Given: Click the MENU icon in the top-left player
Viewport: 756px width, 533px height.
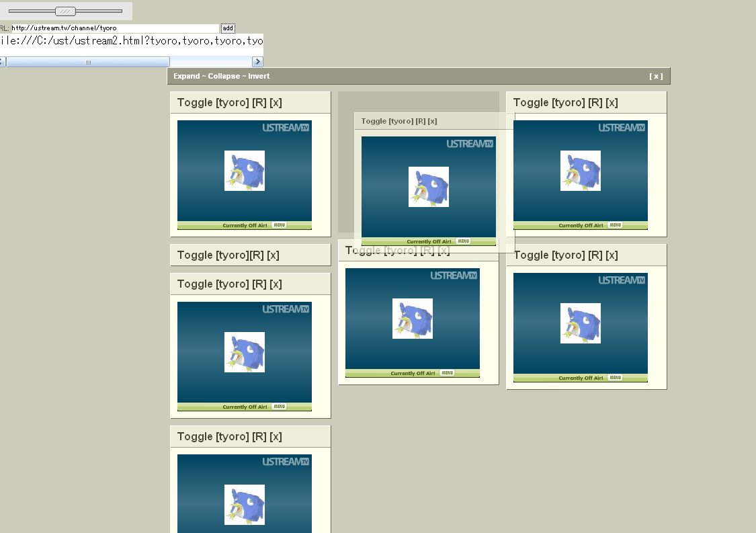Looking at the screenshot, I should click(280, 225).
